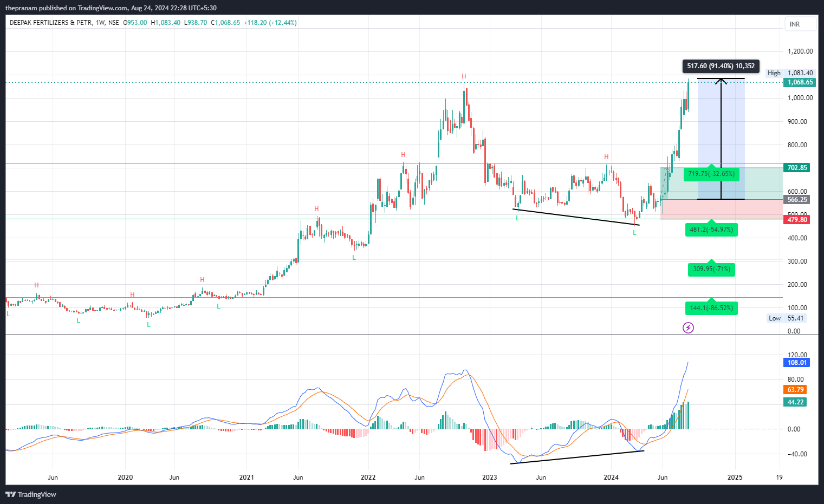Select the black trendline under the price lows
The image size is (824, 504).
(576, 217)
